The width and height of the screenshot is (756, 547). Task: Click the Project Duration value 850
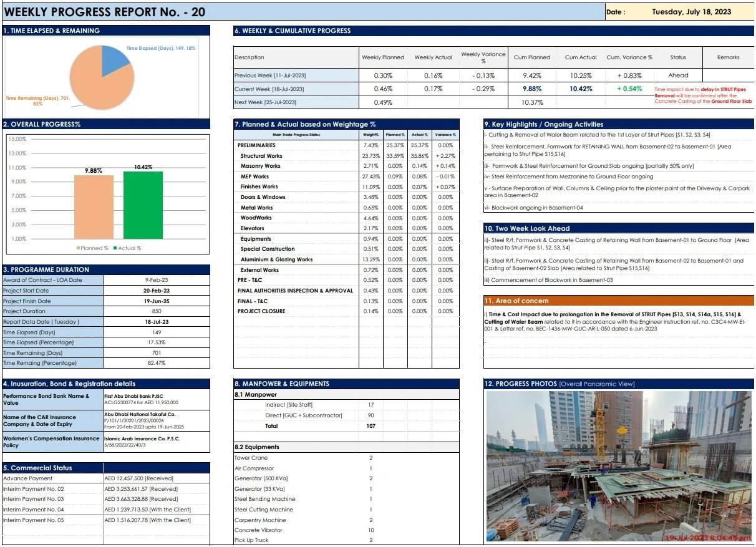click(x=157, y=311)
